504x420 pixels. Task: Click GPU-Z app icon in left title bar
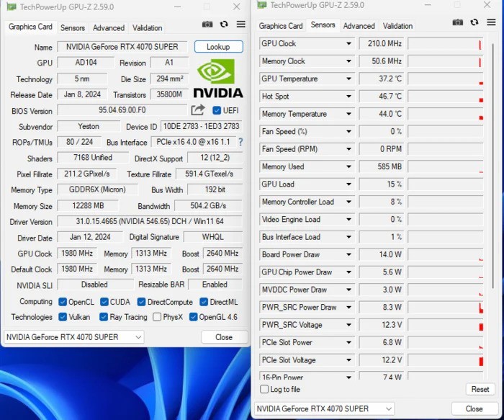pos(12,6)
